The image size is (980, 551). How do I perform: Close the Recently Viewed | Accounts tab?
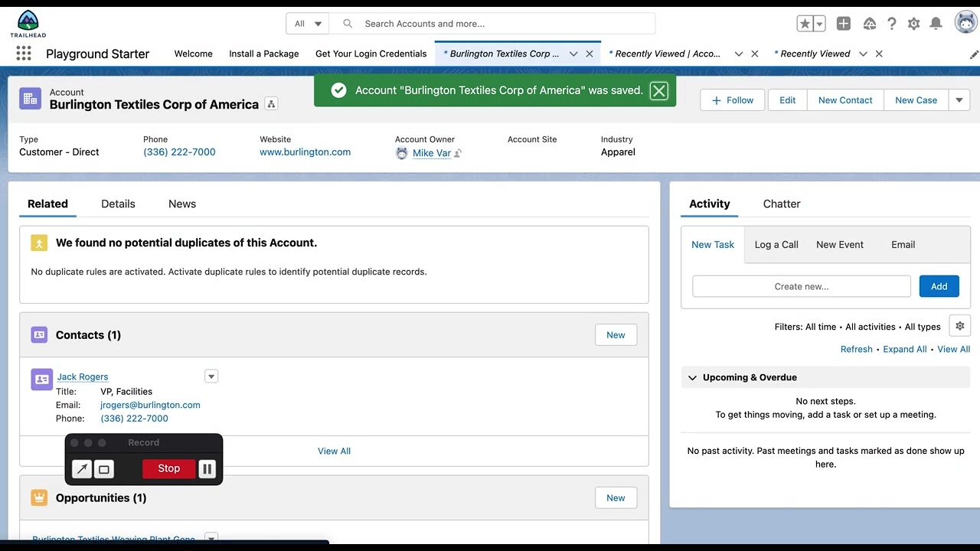click(x=755, y=54)
